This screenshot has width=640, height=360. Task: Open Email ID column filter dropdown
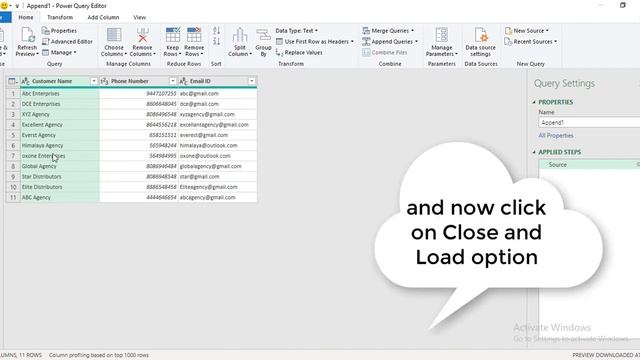coord(252,81)
